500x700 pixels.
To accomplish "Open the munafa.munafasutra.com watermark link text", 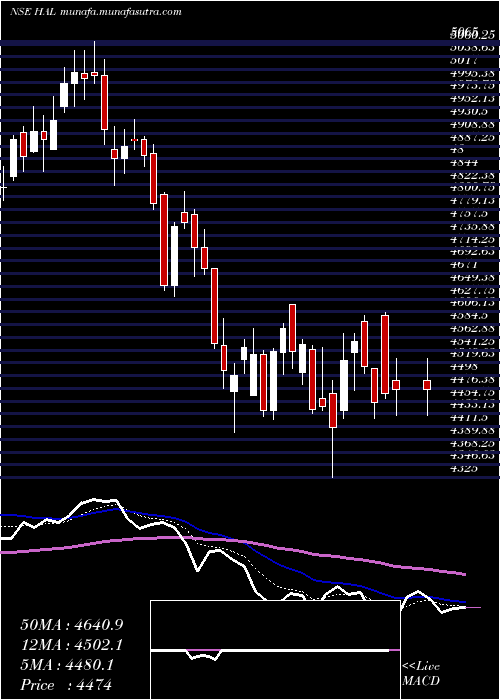I will point(121,12).
